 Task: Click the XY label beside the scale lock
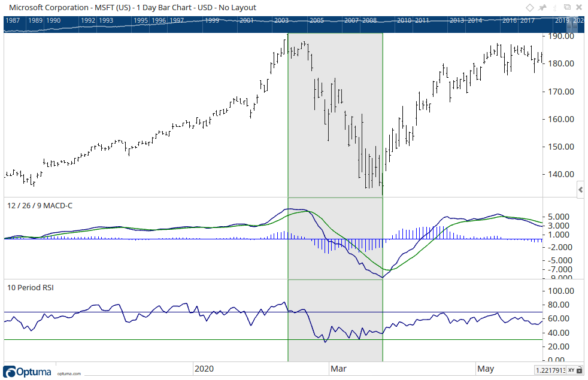pyautogui.click(x=571, y=370)
